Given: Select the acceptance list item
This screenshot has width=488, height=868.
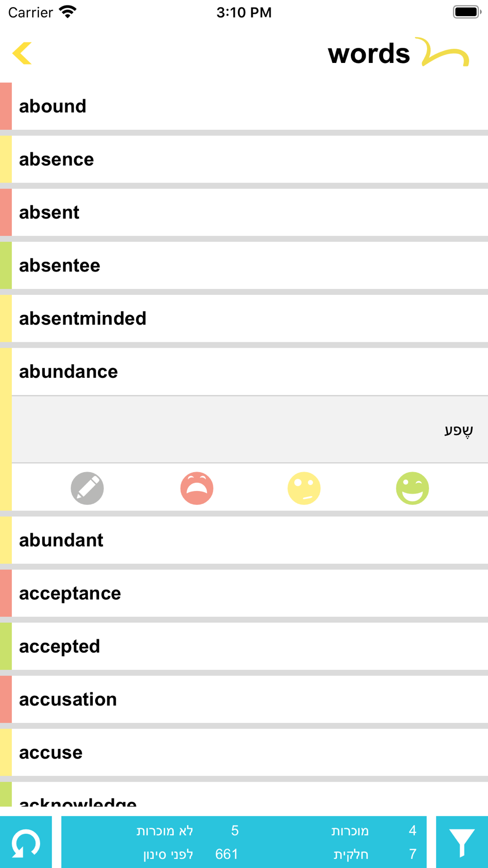Looking at the screenshot, I should 250,593.
